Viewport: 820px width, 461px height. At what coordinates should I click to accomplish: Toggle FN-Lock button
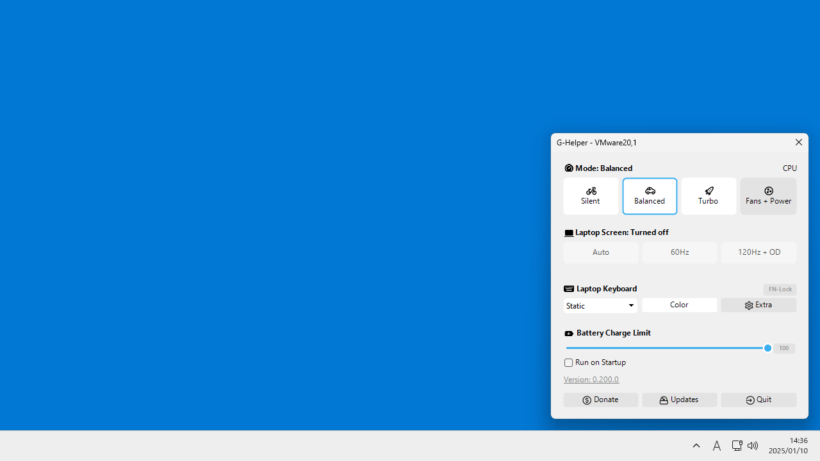[780, 289]
